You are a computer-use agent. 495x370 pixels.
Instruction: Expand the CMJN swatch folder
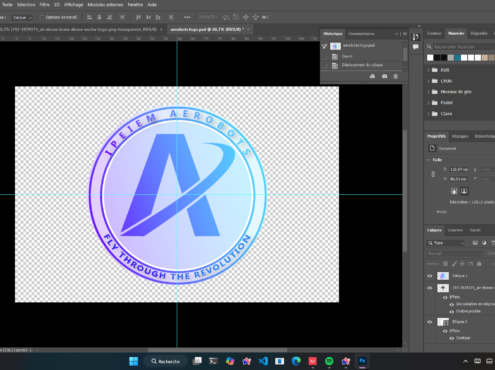pyautogui.click(x=429, y=81)
